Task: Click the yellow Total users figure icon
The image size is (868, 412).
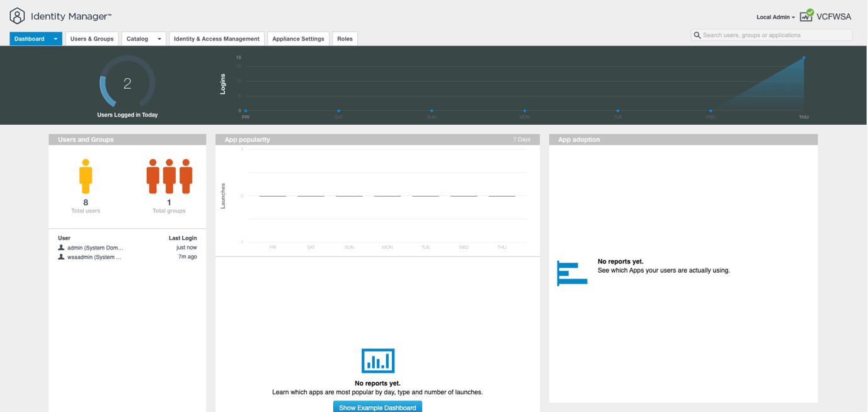Action: tap(86, 176)
